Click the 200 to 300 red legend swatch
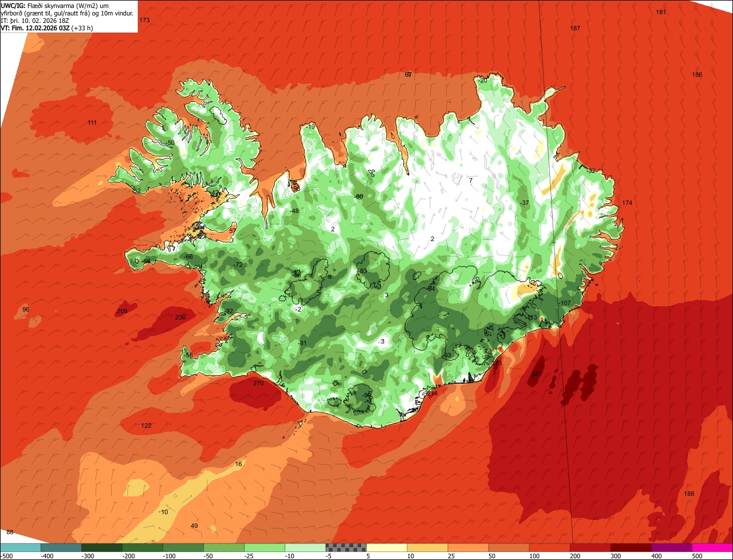 click(590, 547)
